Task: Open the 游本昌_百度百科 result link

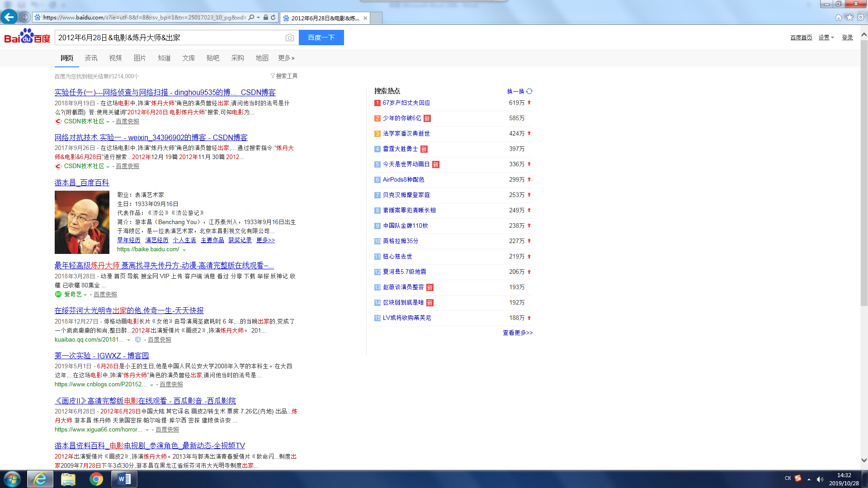Action: [x=82, y=183]
